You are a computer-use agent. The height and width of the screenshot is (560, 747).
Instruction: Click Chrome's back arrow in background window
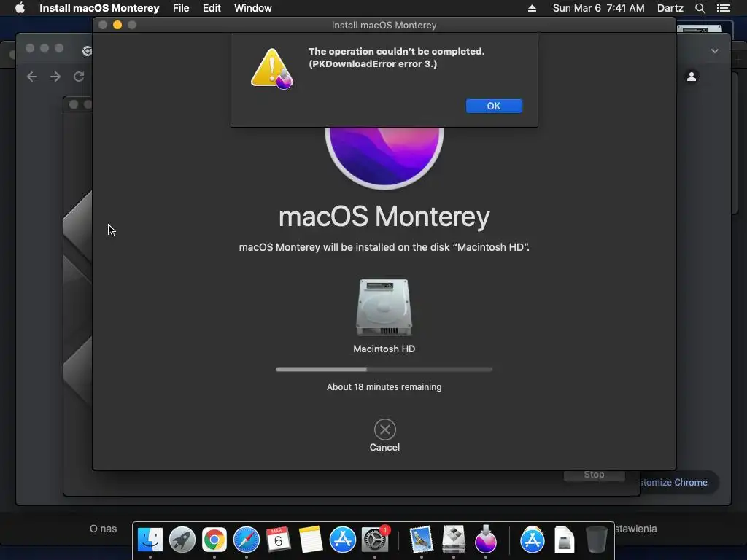pyautogui.click(x=32, y=77)
